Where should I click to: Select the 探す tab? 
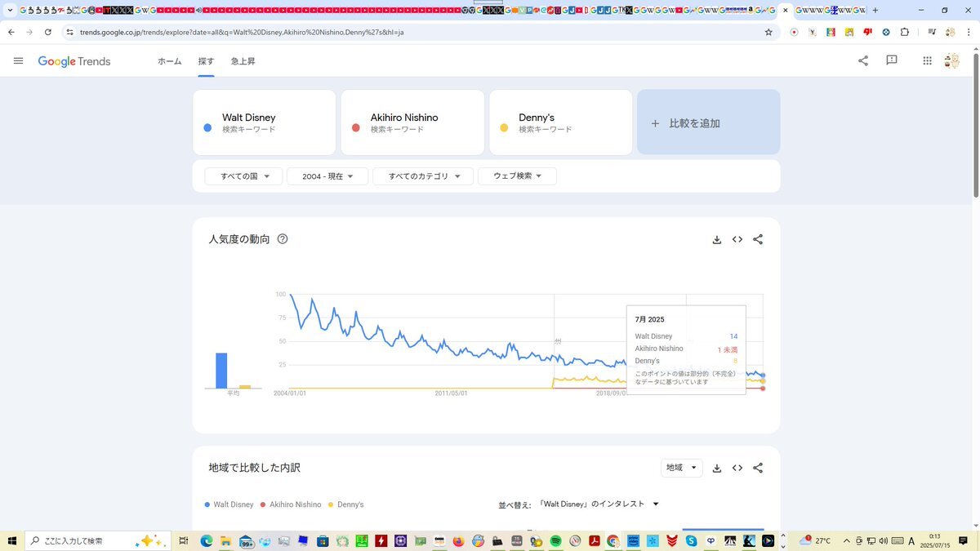[206, 61]
